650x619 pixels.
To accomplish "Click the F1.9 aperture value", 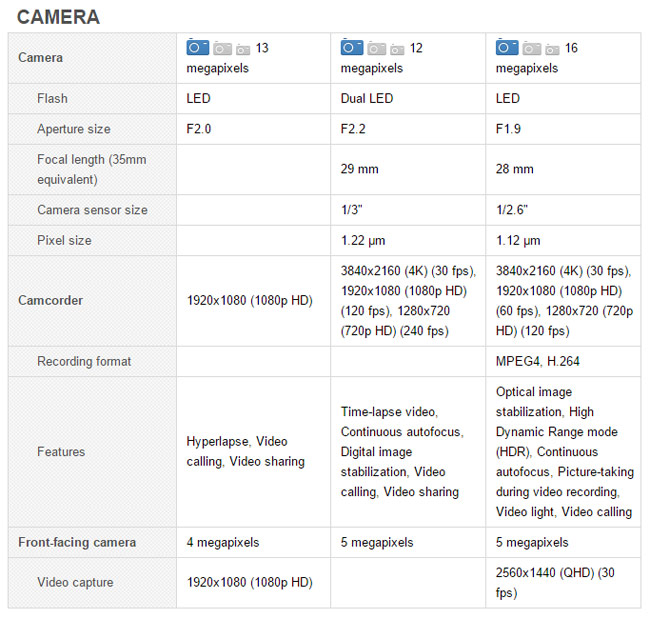I will (x=508, y=129).
